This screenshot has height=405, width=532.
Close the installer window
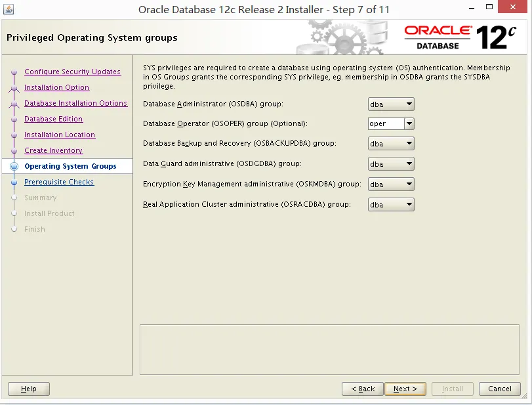coord(513,7)
